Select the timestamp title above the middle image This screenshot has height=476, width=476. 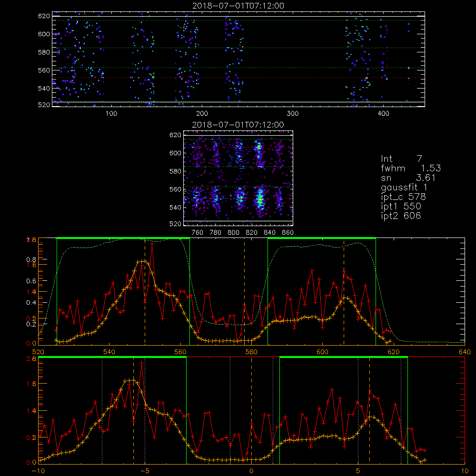pyautogui.click(x=238, y=125)
